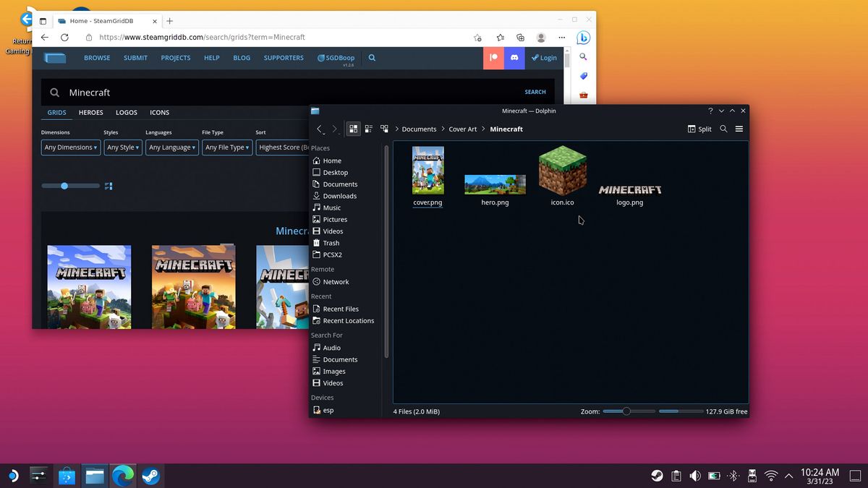
Task: Open the volume control in the system tray
Action: click(694, 476)
